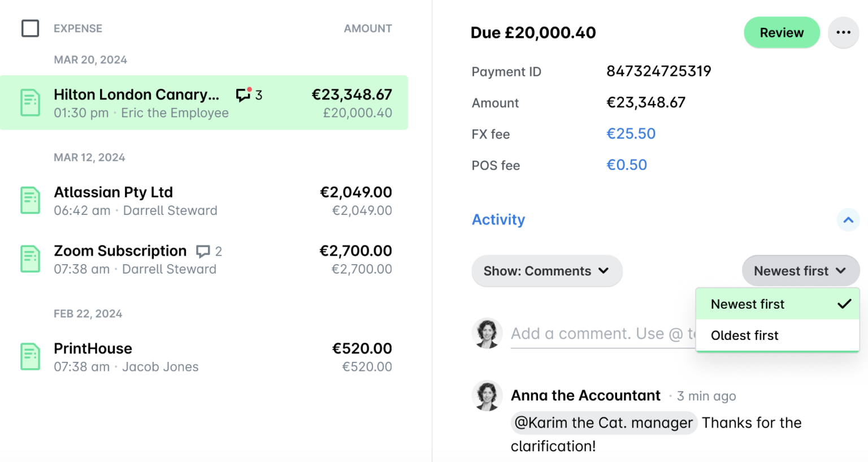Select Newest first sorting option

(x=747, y=304)
